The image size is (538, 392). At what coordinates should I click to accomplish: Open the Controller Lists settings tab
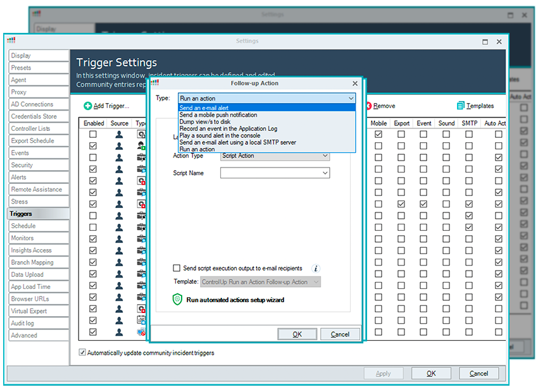(x=39, y=128)
